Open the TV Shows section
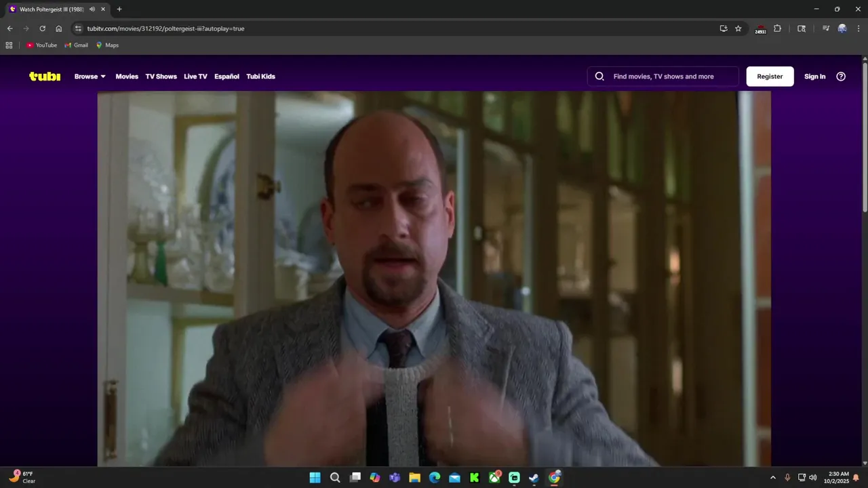The height and width of the screenshot is (488, 868). [161, 77]
